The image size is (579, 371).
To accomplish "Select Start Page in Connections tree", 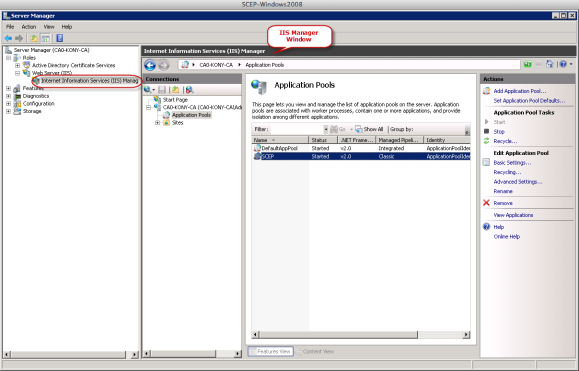I will coord(175,100).
